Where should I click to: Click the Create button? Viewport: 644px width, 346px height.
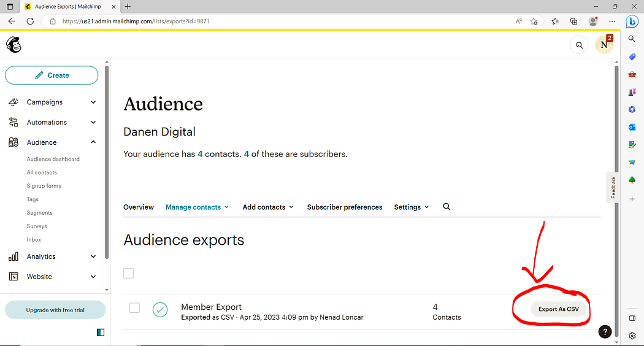(x=52, y=75)
